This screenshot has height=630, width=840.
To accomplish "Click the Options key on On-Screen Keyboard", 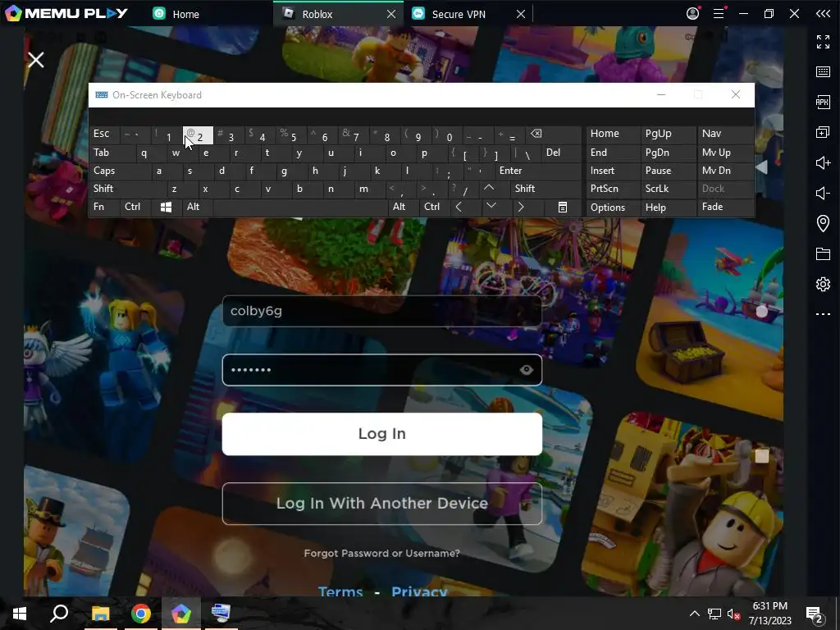I will (613, 208).
